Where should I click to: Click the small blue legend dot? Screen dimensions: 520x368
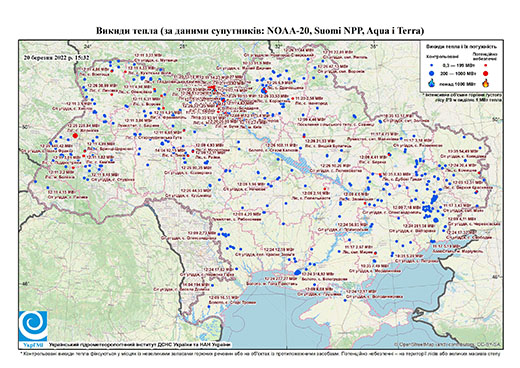432,66
